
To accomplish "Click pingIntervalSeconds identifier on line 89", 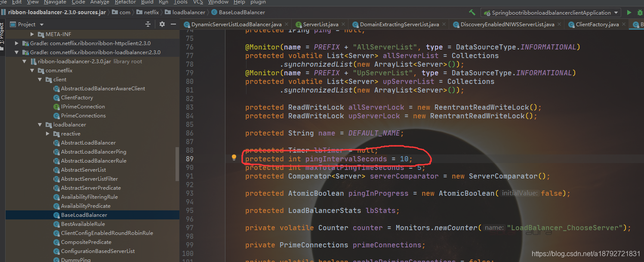I will click(346, 159).
